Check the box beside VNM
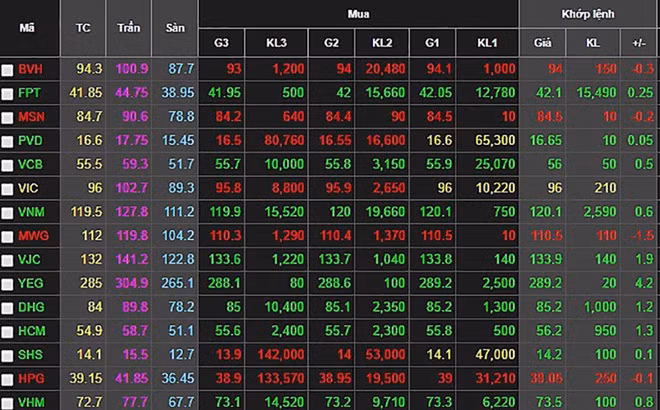 [8, 212]
